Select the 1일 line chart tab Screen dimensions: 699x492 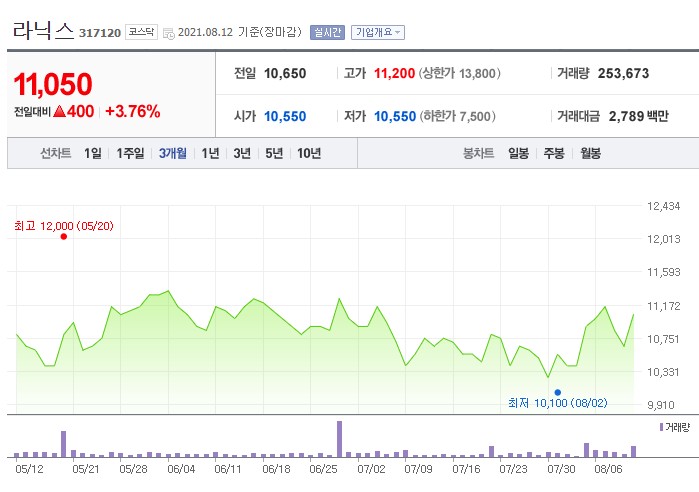[x=93, y=153]
